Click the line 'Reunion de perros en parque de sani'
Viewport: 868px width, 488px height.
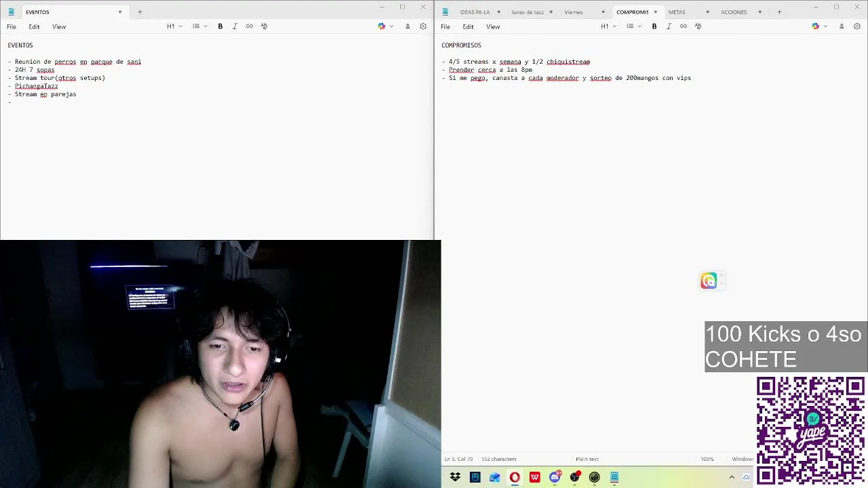point(78,62)
